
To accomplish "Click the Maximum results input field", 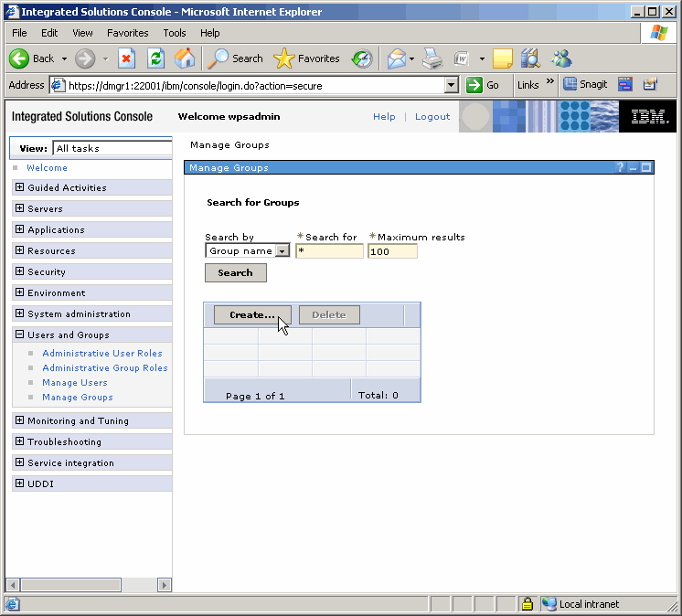I will pos(392,251).
